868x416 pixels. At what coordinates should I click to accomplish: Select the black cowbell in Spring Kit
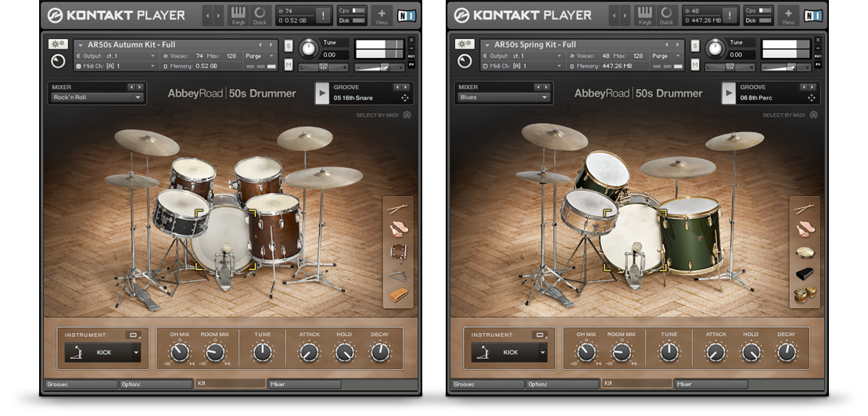(804, 273)
